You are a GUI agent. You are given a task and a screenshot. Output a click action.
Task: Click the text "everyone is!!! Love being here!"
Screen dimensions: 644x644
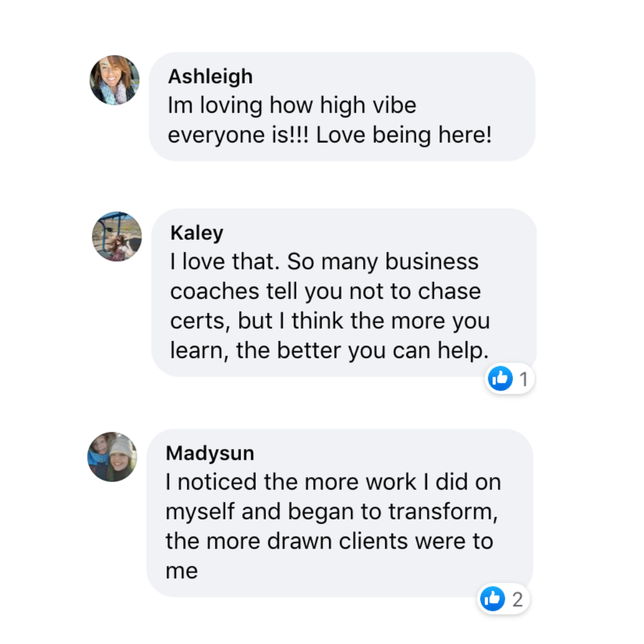click(330, 135)
